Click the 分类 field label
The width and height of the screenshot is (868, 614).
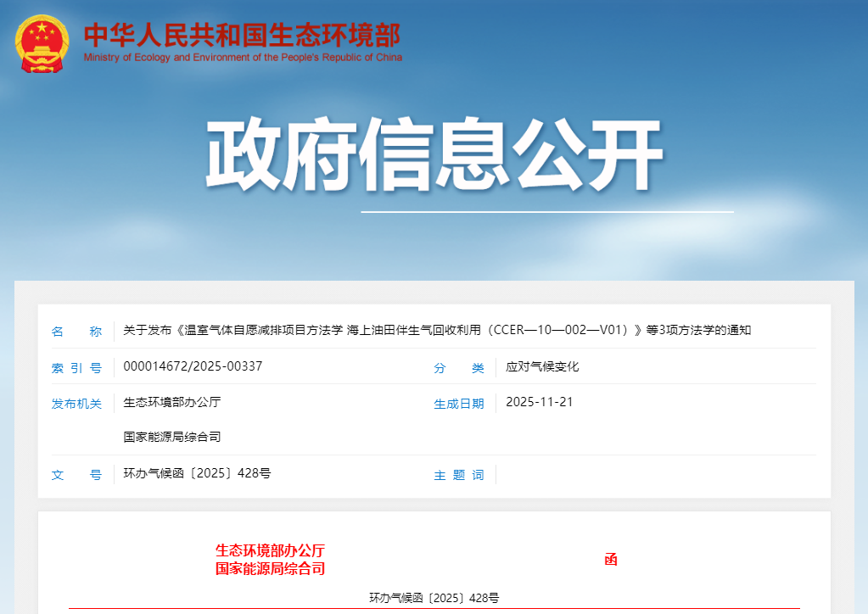click(x=459, y=368)
